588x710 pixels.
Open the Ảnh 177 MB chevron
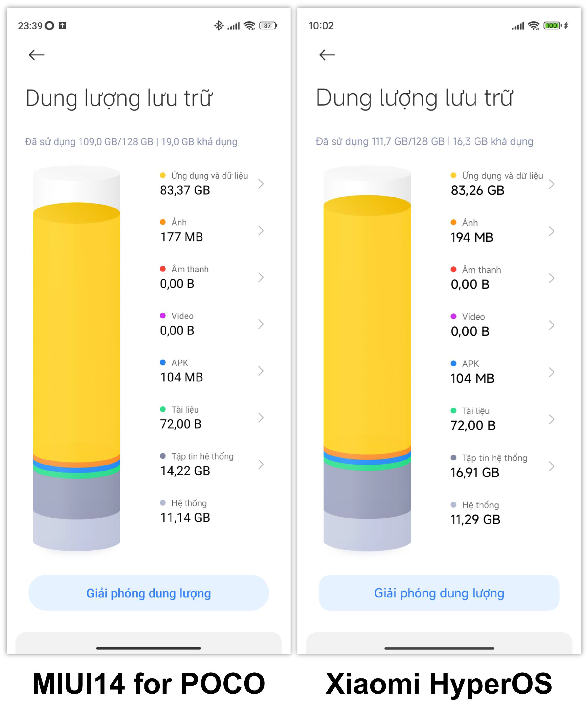pos(261,231)
